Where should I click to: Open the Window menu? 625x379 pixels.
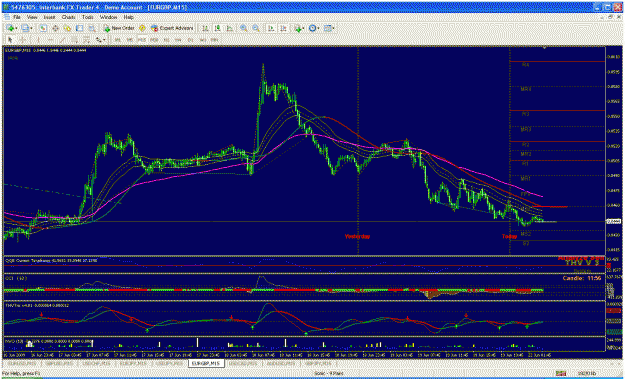[x=108, y=17]
